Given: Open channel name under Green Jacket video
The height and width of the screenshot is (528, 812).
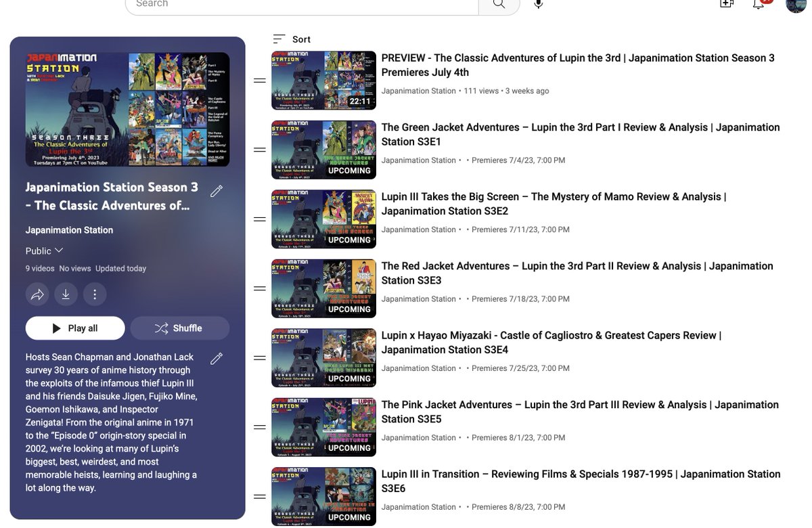Looking at the screenshot, I should tap(419, 160).
